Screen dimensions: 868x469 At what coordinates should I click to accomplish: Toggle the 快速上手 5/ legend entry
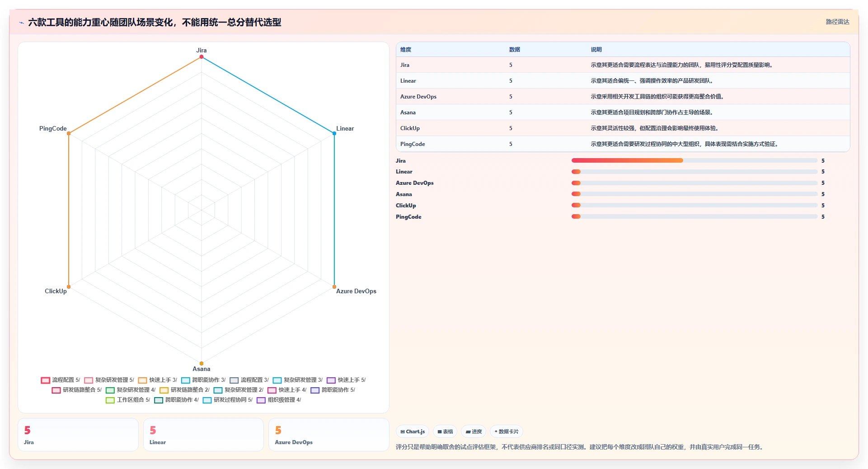346,380
